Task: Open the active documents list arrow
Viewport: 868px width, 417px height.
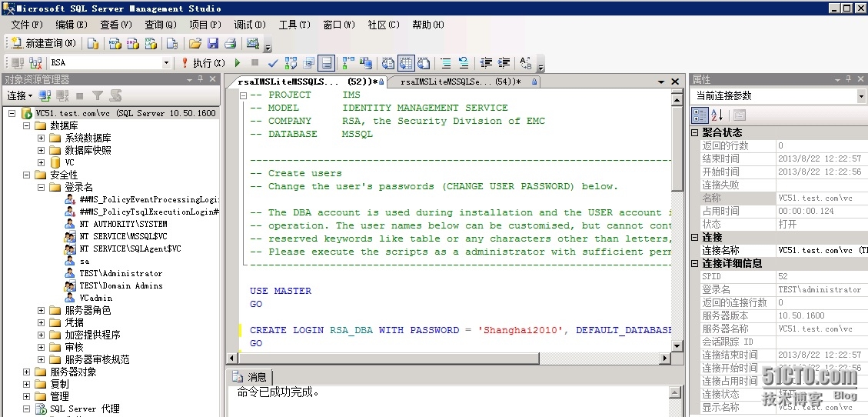Action: coord(661,82)
